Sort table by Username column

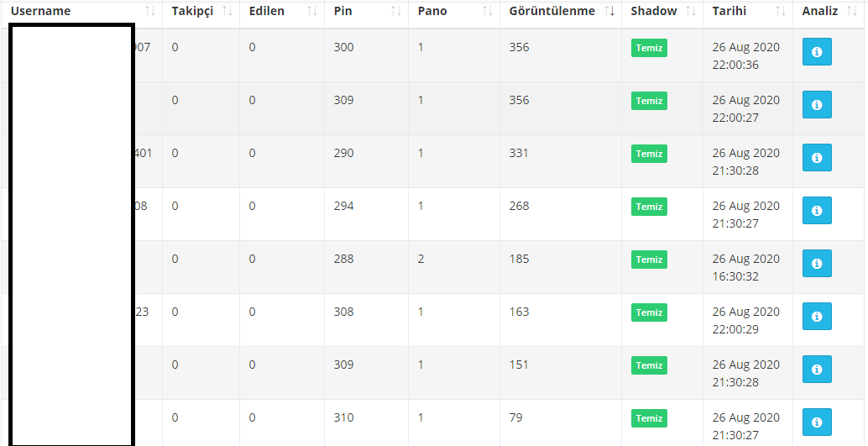tap(82, 11)
